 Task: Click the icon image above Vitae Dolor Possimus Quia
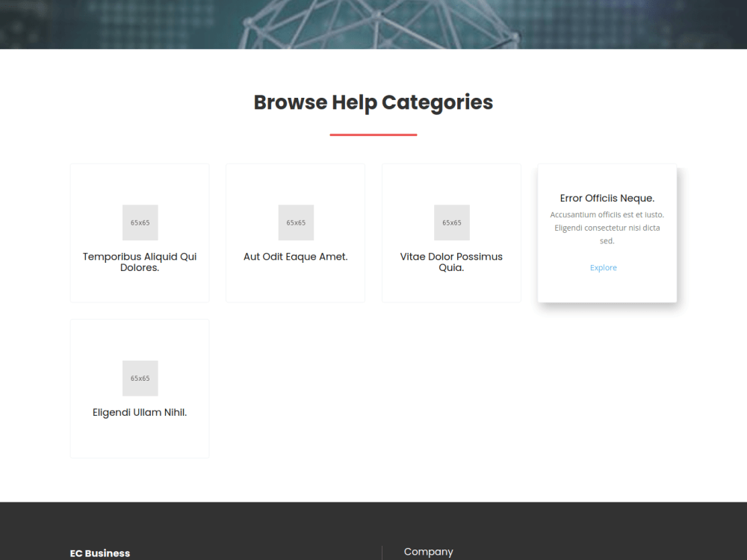[452, 223]
